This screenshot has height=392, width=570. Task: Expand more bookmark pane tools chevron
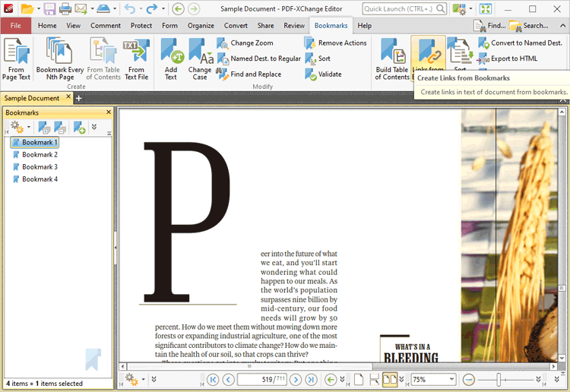coord(94,127)
